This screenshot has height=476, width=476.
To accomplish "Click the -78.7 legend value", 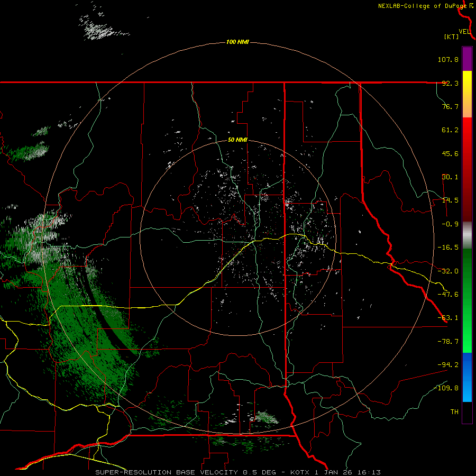I will click(448, 342).
